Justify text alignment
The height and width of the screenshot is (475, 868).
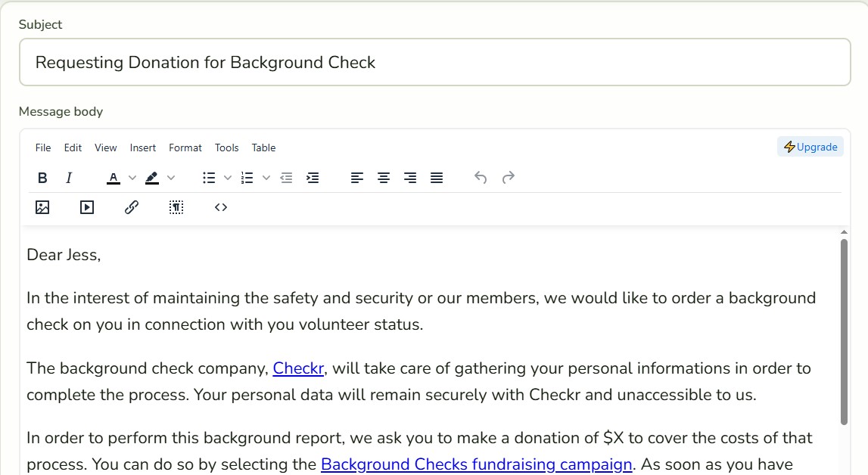tap(437, 178)
